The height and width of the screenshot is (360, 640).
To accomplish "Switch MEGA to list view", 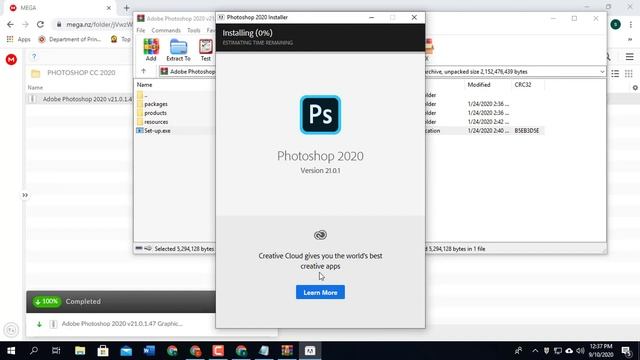I will 615,73.
